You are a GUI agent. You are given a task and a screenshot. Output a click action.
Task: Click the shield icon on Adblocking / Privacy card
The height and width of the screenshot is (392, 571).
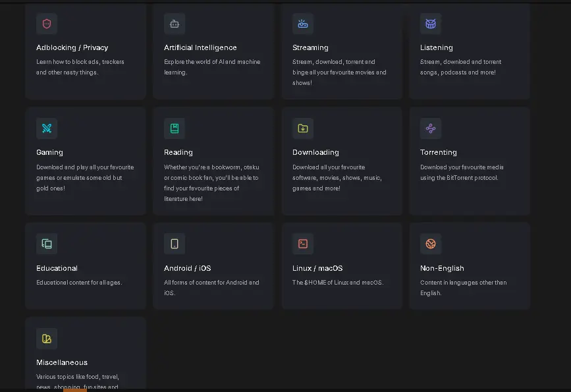tap(47, 24)
